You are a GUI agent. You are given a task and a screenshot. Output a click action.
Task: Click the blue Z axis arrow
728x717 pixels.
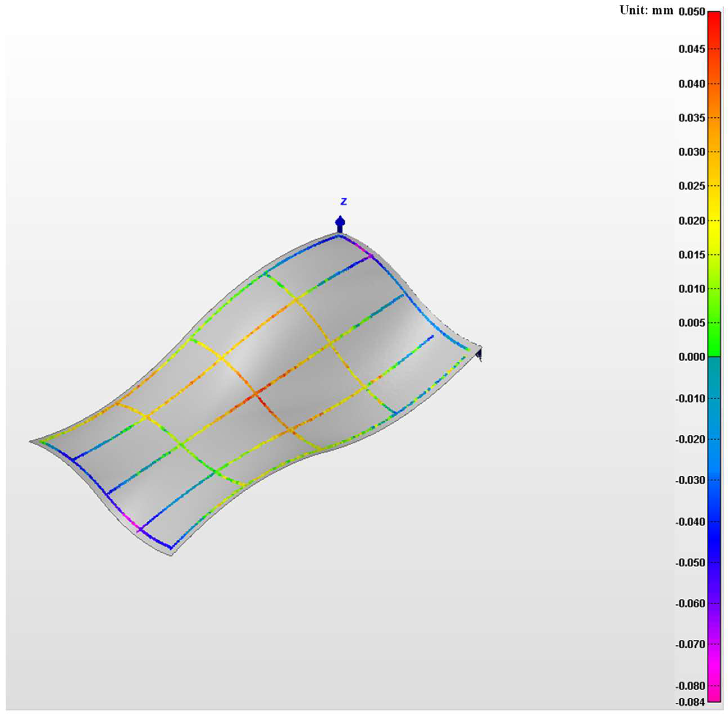[340, 224]
